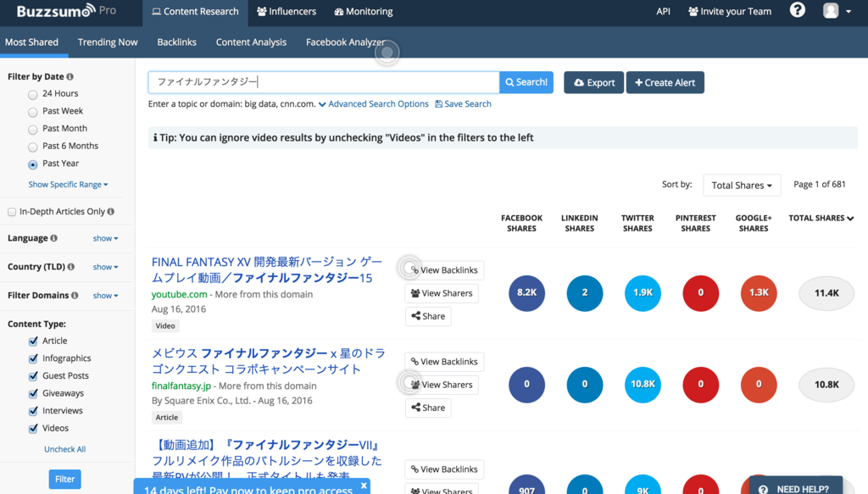Select the Past 6 Months filter

[x=33, y=147]
